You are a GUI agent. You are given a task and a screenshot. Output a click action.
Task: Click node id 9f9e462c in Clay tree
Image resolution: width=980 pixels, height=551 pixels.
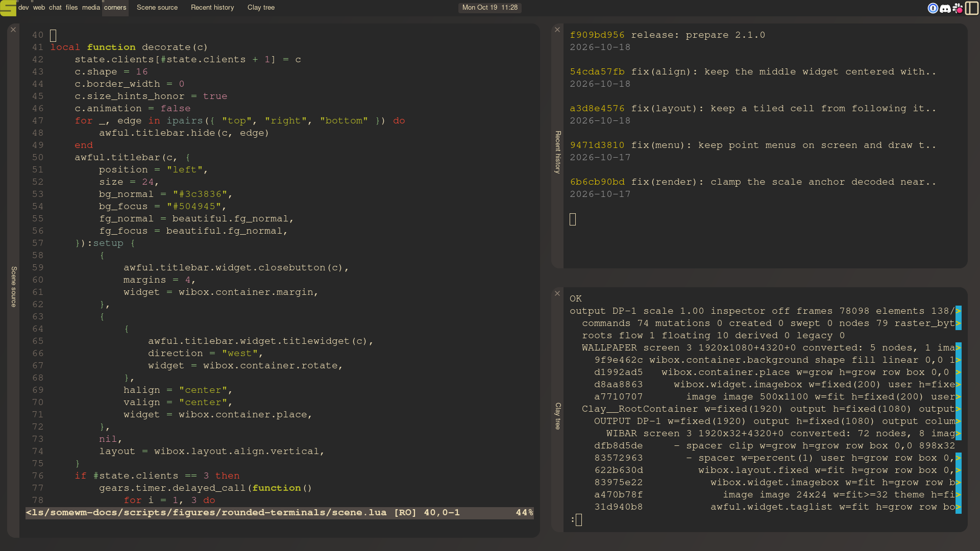tap(619, 360)
